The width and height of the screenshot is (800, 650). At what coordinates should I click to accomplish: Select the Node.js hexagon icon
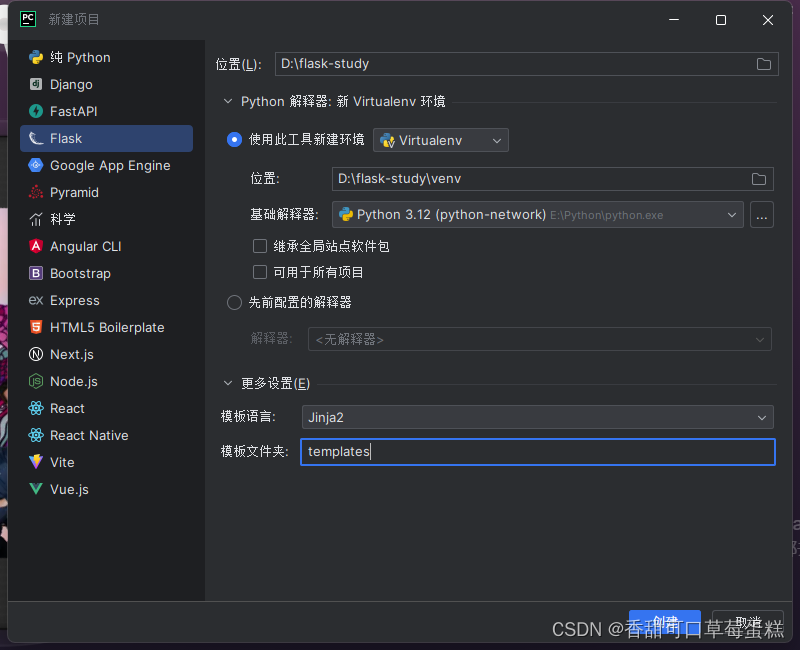pos(36,381)
